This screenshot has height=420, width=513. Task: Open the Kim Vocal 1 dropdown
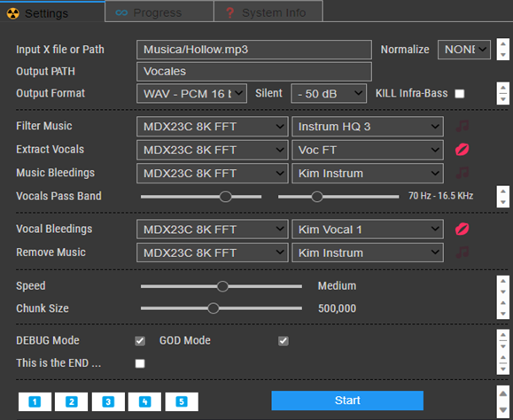(x=368, y=229)
